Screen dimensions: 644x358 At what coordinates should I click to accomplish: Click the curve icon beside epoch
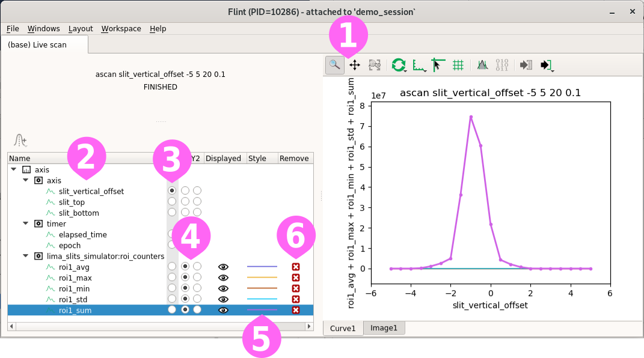coord(51,245)
